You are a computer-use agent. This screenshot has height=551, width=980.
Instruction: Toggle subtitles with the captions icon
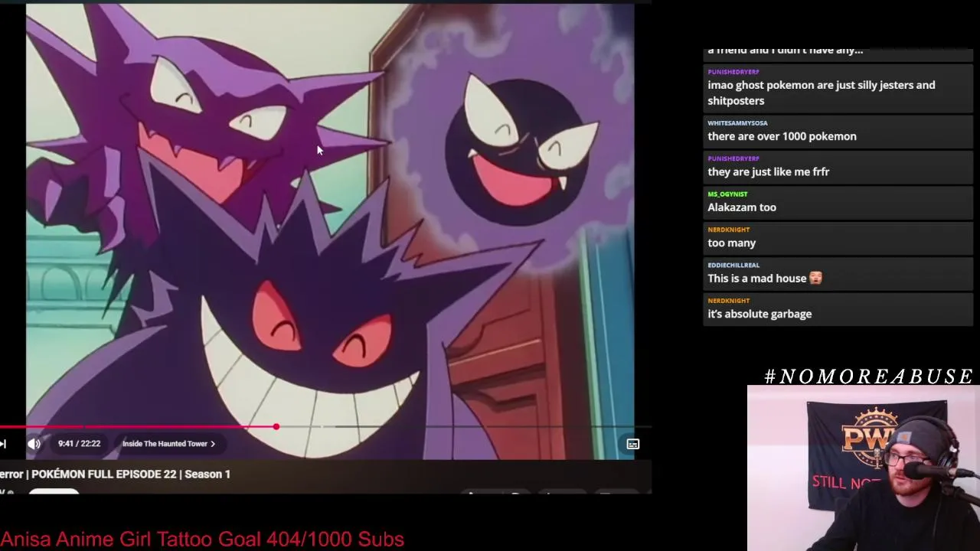[x=632, y=444]
